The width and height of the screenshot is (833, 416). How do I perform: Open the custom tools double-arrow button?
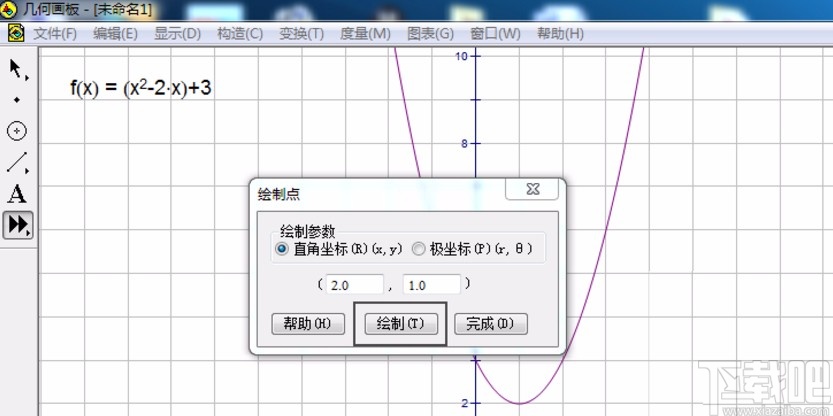coord(18,225)
